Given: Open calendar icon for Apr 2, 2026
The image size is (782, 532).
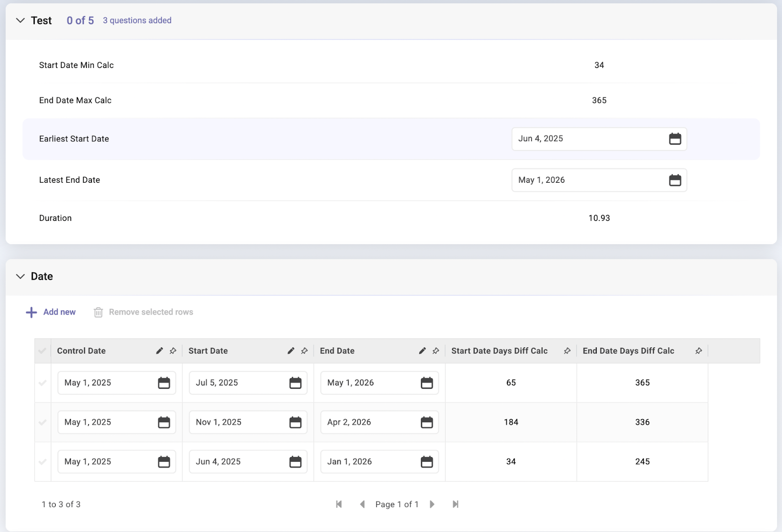Looking at the screenshot, I should (x=427, y=422).
